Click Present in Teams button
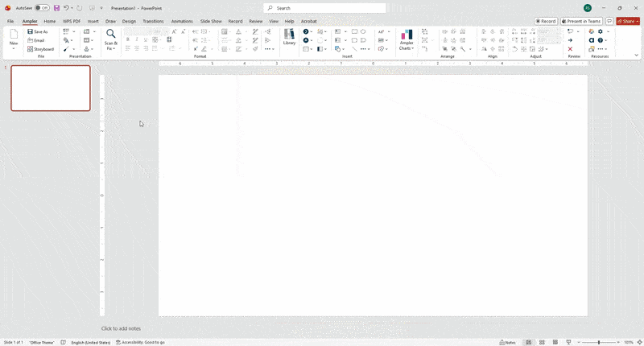Image resolution: width=644 pixels, height=346 pixels. 581,21
